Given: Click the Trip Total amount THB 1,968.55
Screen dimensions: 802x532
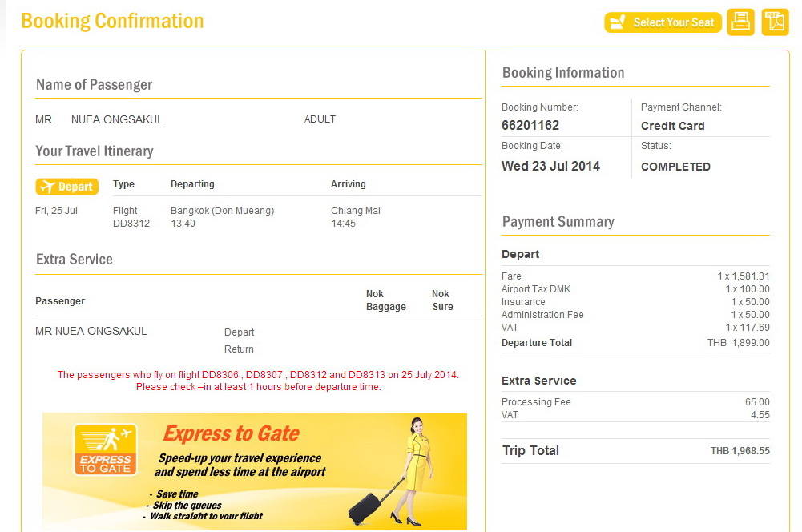Looking at the screenshot, I should click(740, 451).
